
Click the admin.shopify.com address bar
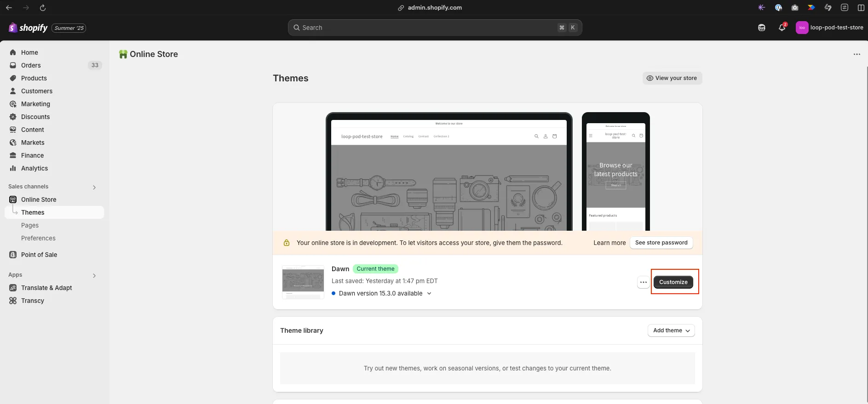[430, 7]
